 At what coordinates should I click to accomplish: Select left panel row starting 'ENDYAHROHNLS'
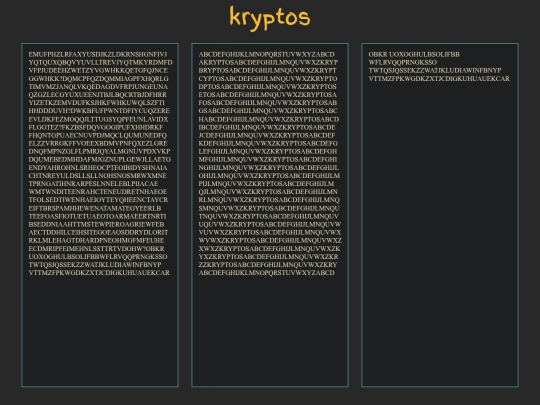pos(98,168)
